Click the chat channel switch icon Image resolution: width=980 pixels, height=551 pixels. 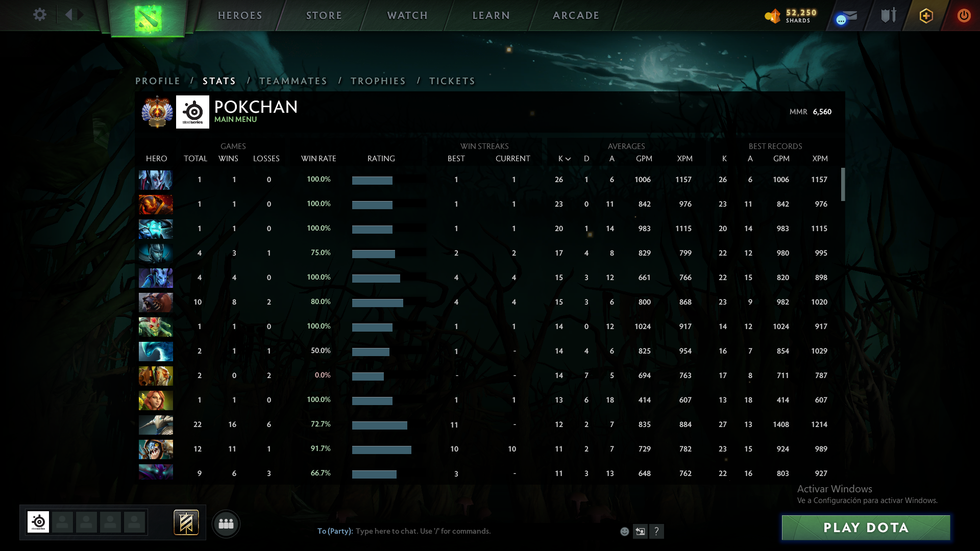[640, 532]
